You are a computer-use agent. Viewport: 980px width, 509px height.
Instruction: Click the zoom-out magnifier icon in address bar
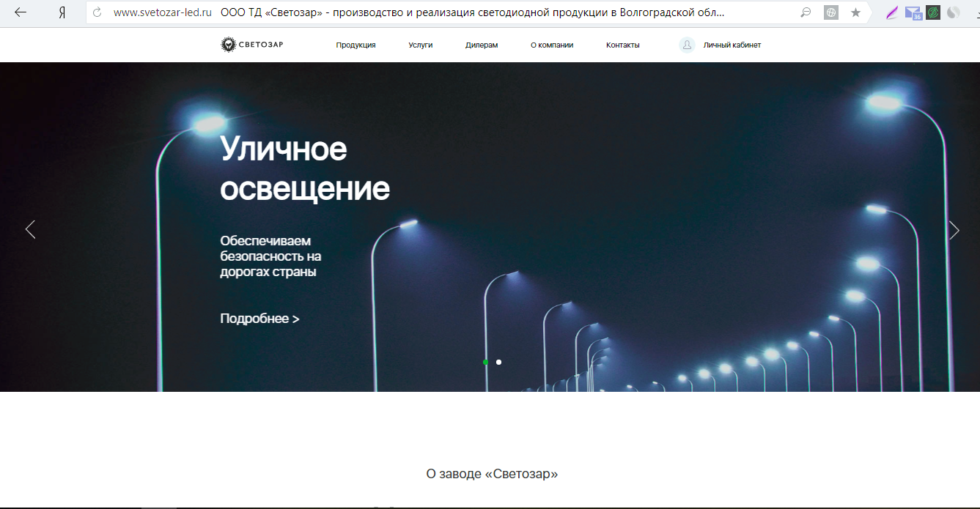(806, 12)
